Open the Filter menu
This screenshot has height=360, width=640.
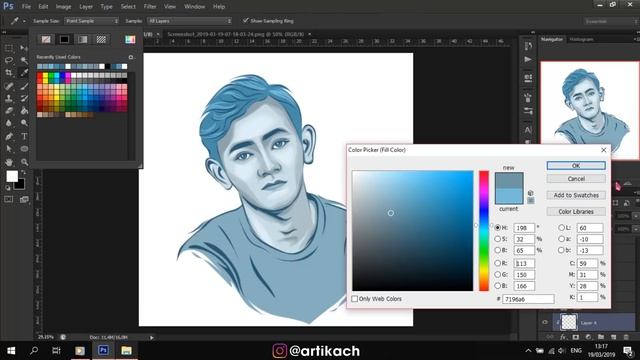(x=150, y=7)
